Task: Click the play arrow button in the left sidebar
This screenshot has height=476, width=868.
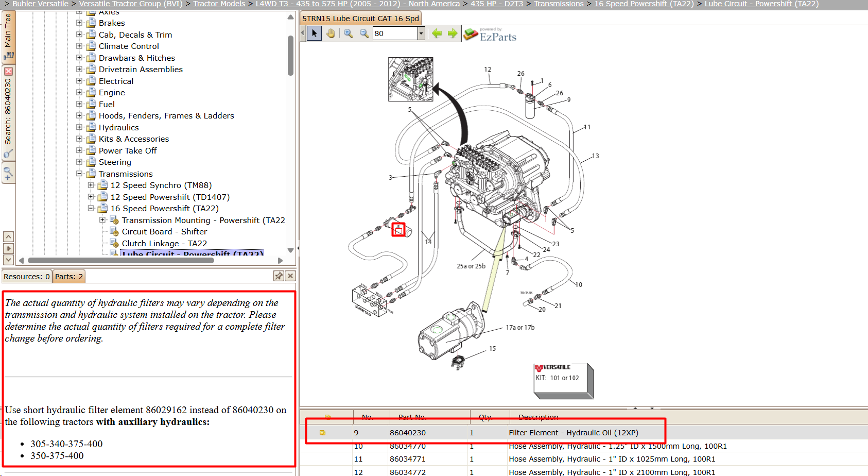Action: pos(8,249)
